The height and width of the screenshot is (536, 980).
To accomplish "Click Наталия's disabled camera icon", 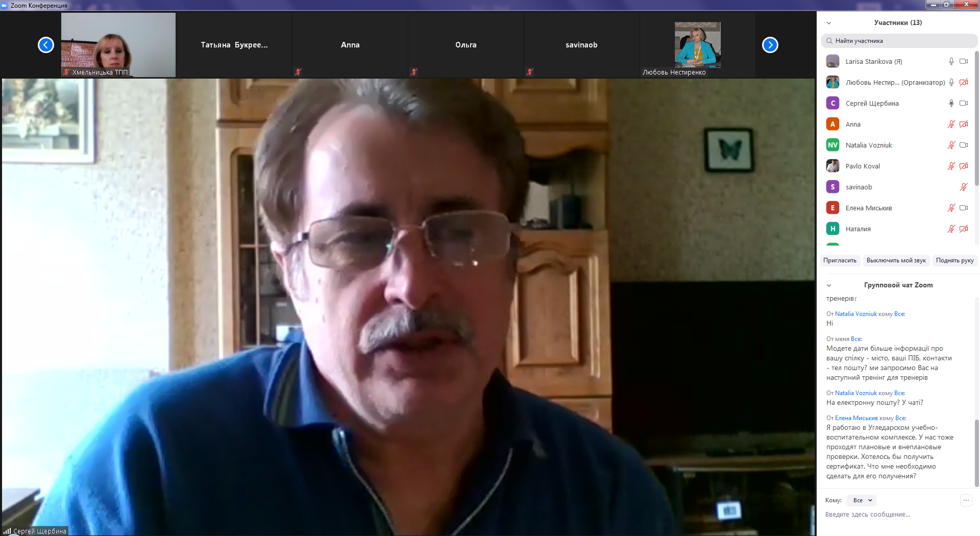I will tap(964, 229).
